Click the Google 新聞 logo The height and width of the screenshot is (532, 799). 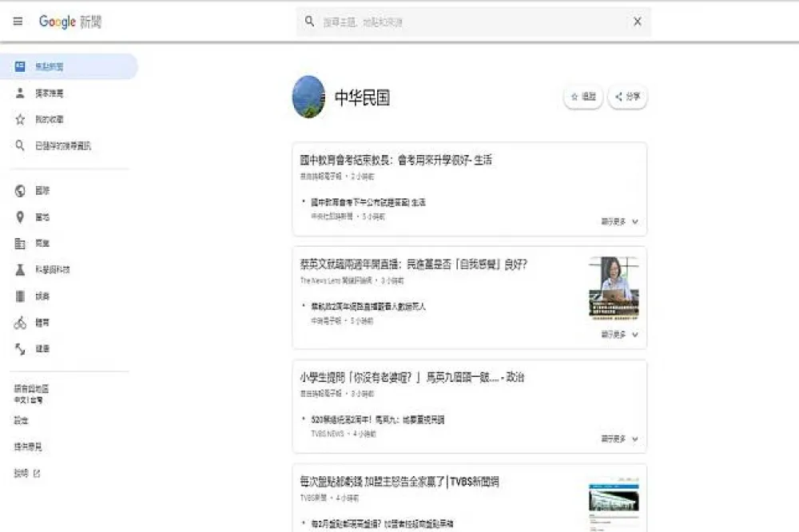click(70, 22)
